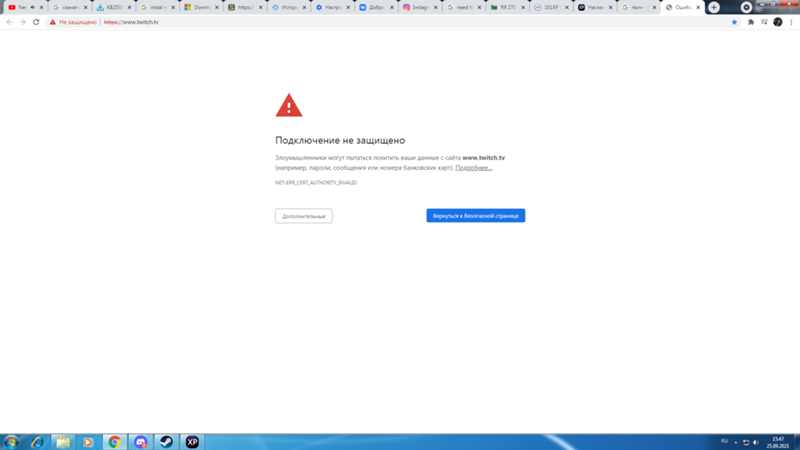The height and width of the screenshot is (450, 800).
Task: Reload the page with the refresh icon
Action: [36, 22]
